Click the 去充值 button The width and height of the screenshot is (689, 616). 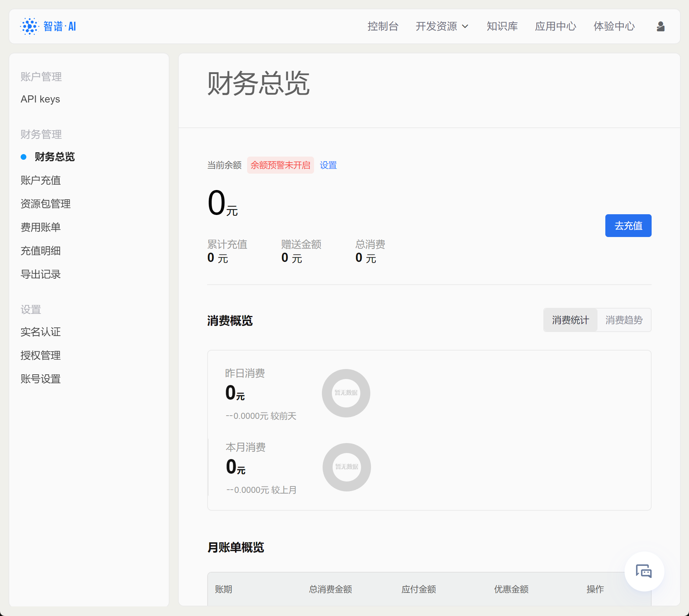628,226
